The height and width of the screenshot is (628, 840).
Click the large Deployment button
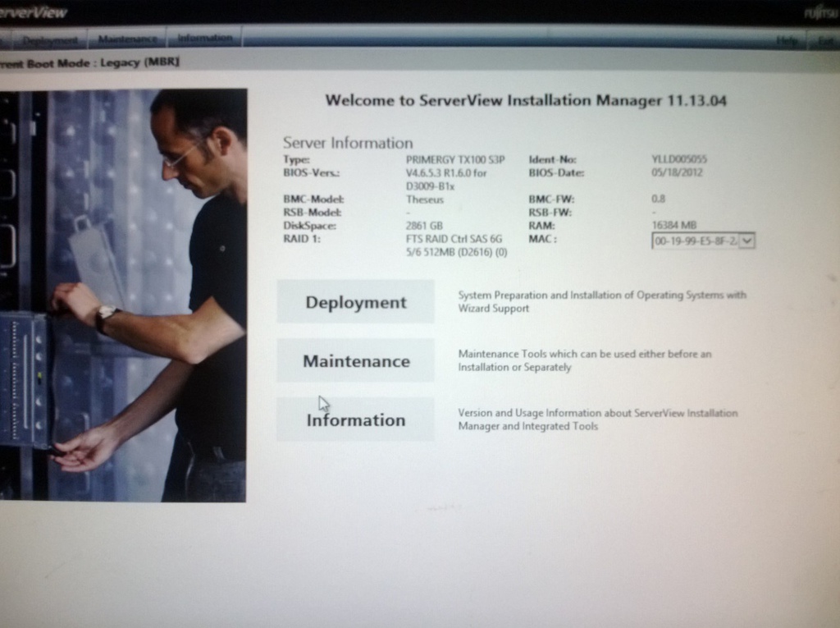356,302
